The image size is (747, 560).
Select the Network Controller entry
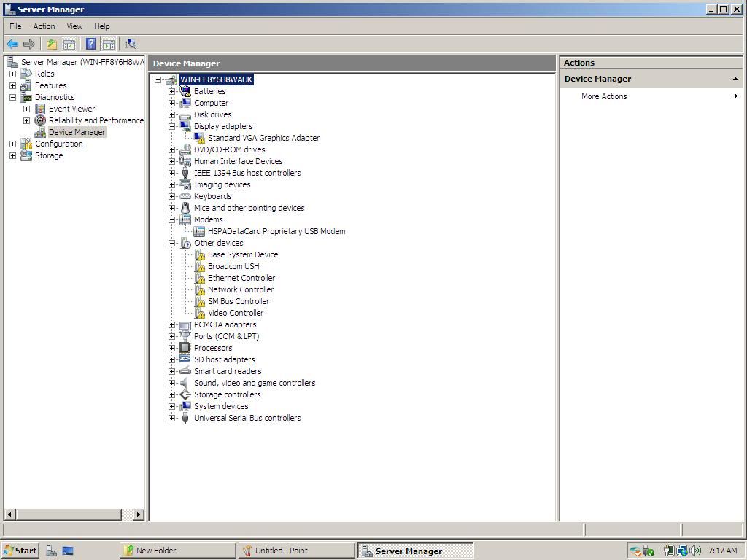click(x=241, y=289)
